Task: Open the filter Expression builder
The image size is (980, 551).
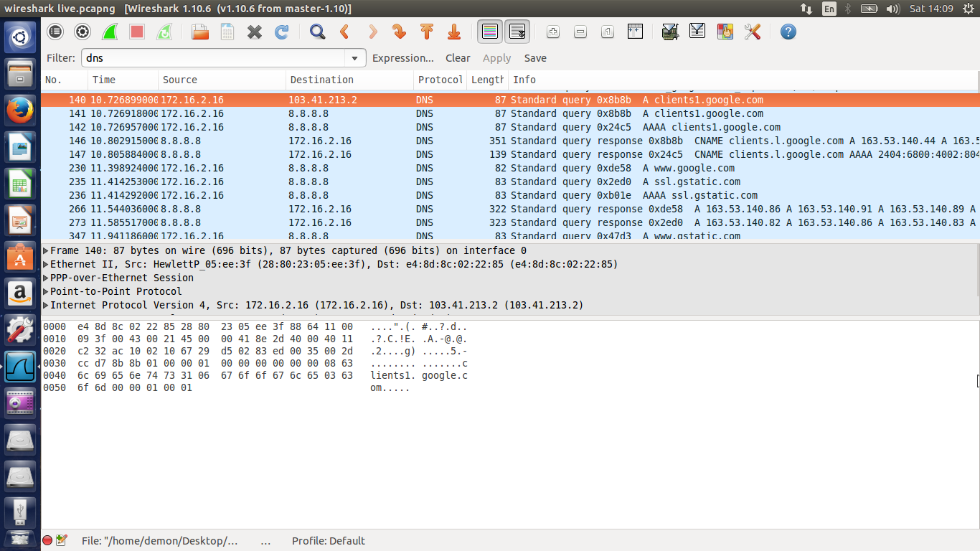Action: click(x=403, y=57)
